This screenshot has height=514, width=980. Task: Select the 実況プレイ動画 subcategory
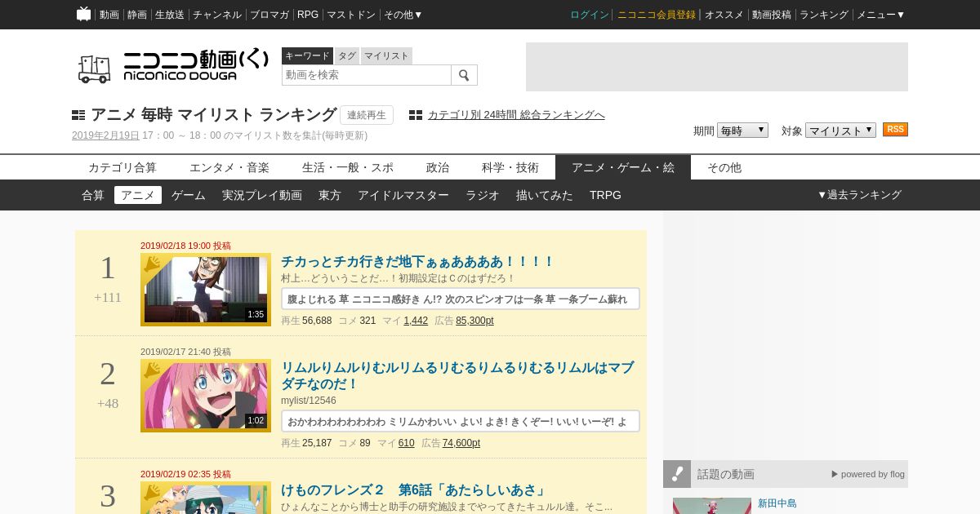[262, 195]
